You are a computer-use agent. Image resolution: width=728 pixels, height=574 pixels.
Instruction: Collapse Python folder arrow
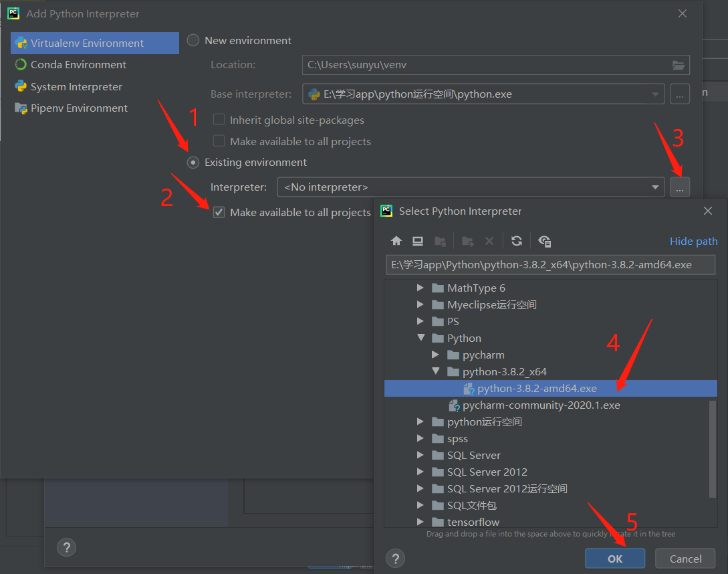420,338
